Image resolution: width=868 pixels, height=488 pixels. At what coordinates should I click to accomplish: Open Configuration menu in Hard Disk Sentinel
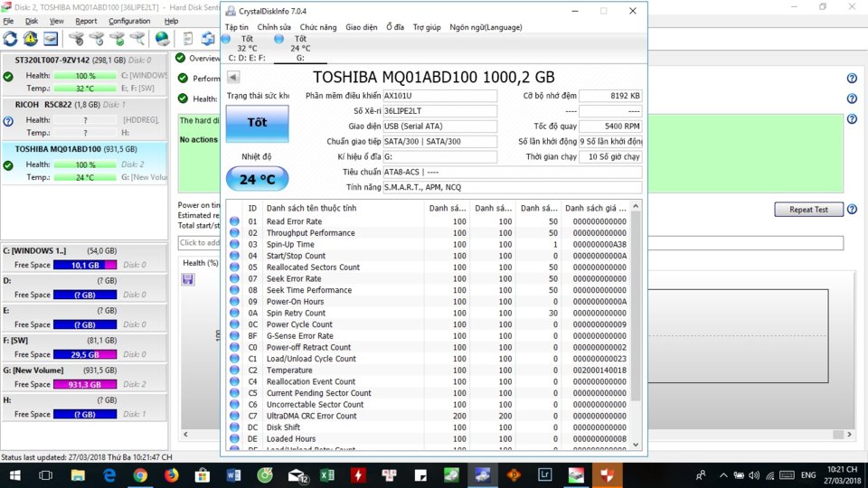(x=129, y=21)
